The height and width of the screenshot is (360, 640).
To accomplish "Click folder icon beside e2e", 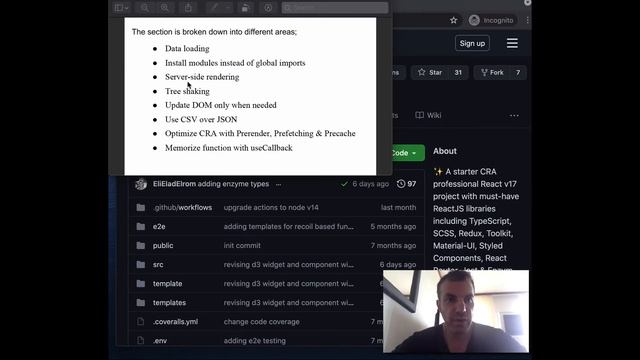I will coord(141,227).
